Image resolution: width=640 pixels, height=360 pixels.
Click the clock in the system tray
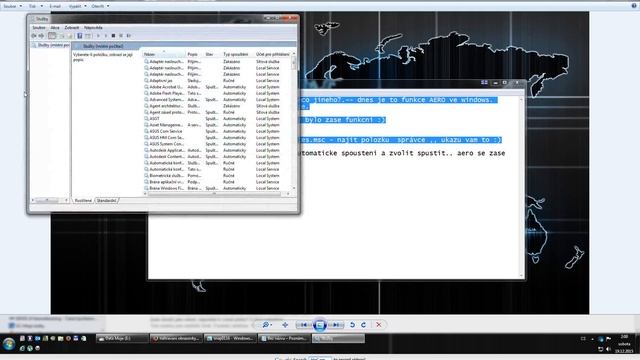coord(624,344)
